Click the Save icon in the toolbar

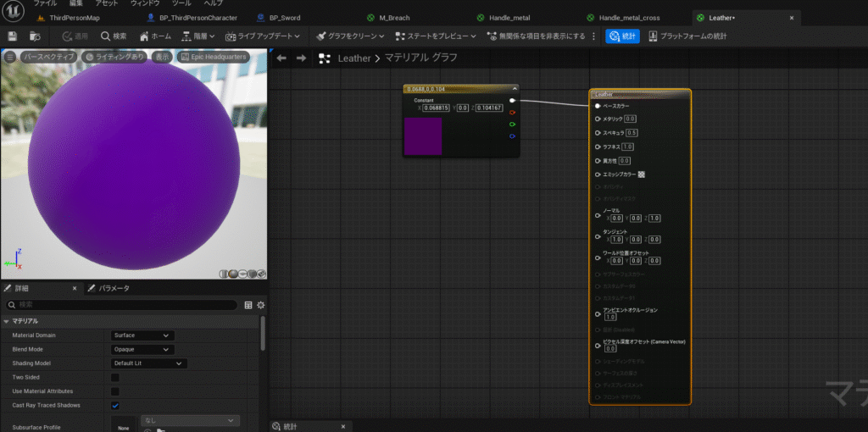[x=12, y=36]
